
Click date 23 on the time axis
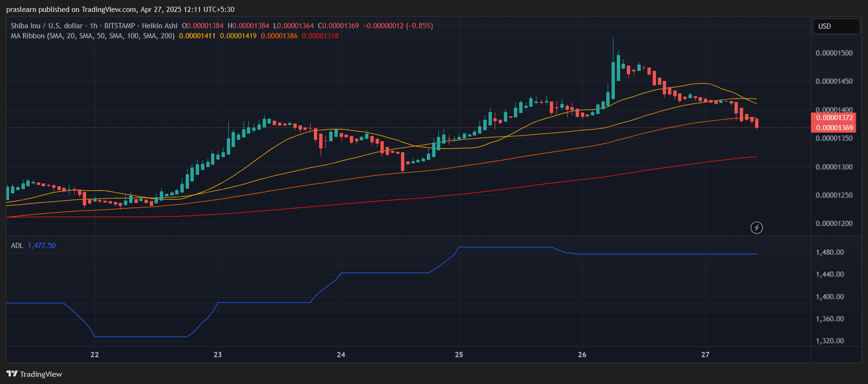[218, 355]
